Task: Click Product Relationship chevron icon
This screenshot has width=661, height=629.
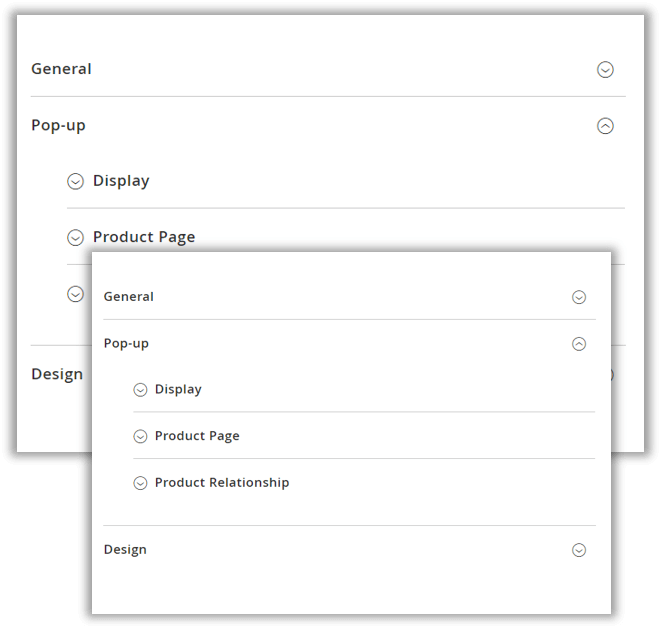Action: (140, 483)
